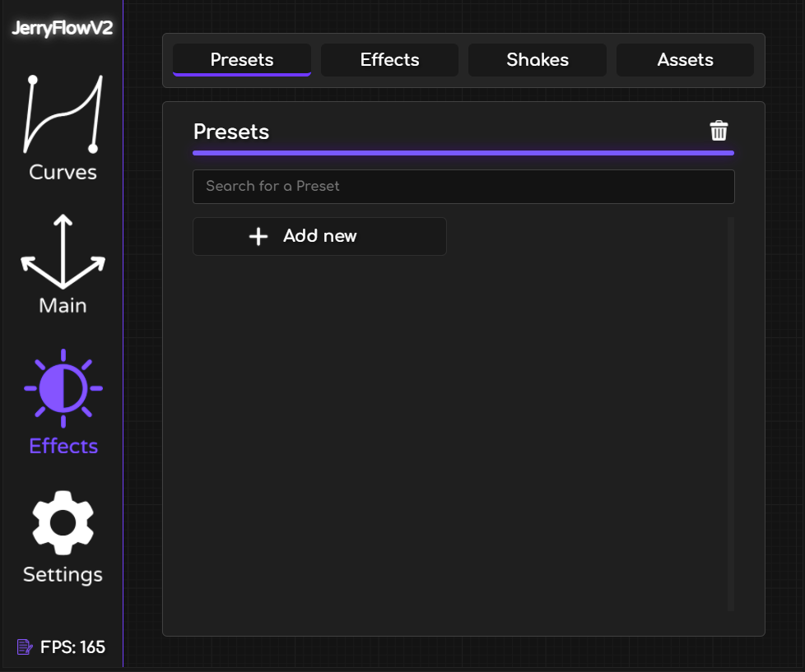Delete presets with the trash icon
The height and width of the screenshot is (672, 805).
tap(719, 131)
